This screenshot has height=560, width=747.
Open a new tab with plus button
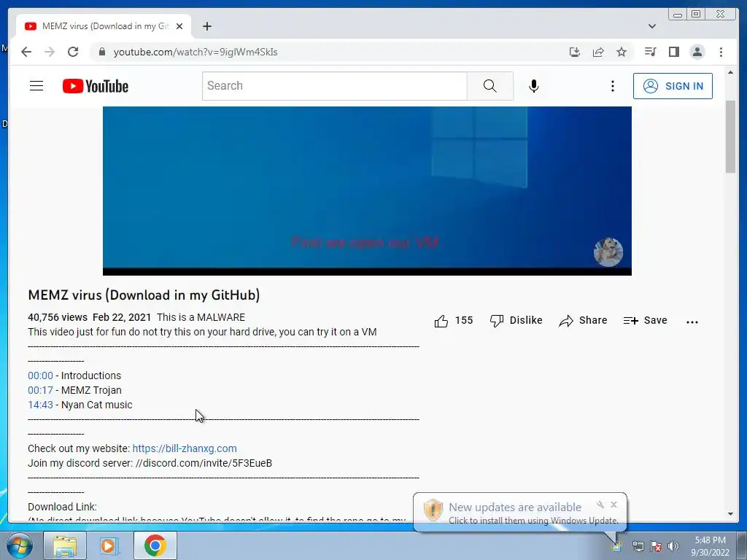[206, 27]
